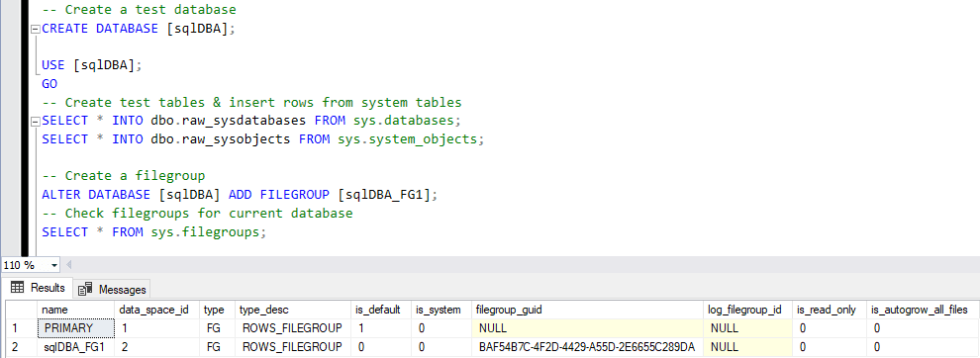Click the FG type cell in PRIMARY row
This screenshot has width=980, height=358.
coord(218,328)
